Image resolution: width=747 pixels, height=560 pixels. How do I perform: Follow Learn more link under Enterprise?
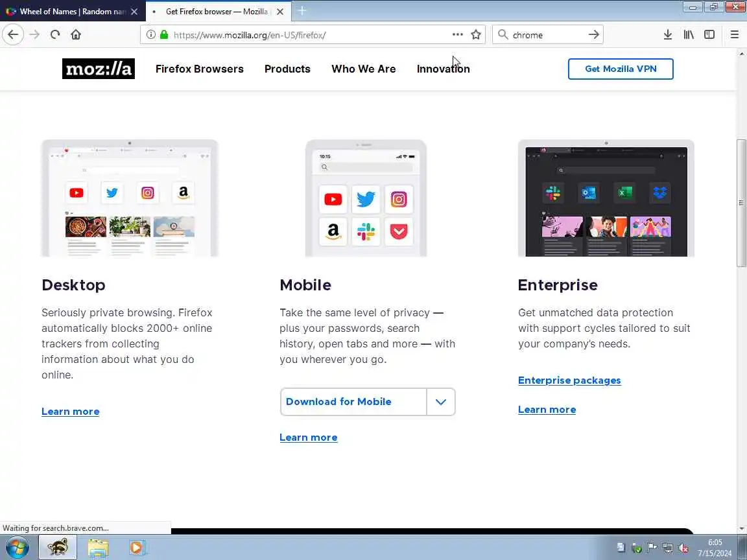pos(547,410)
